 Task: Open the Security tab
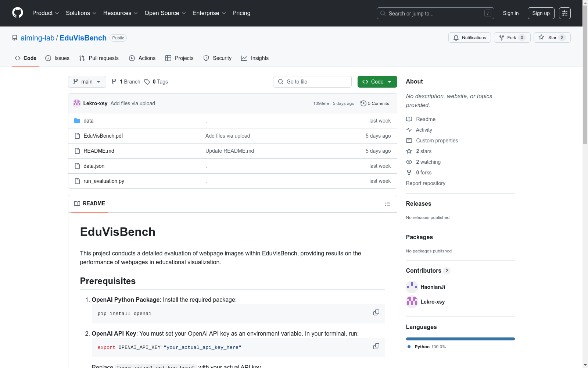pos(218,58)
